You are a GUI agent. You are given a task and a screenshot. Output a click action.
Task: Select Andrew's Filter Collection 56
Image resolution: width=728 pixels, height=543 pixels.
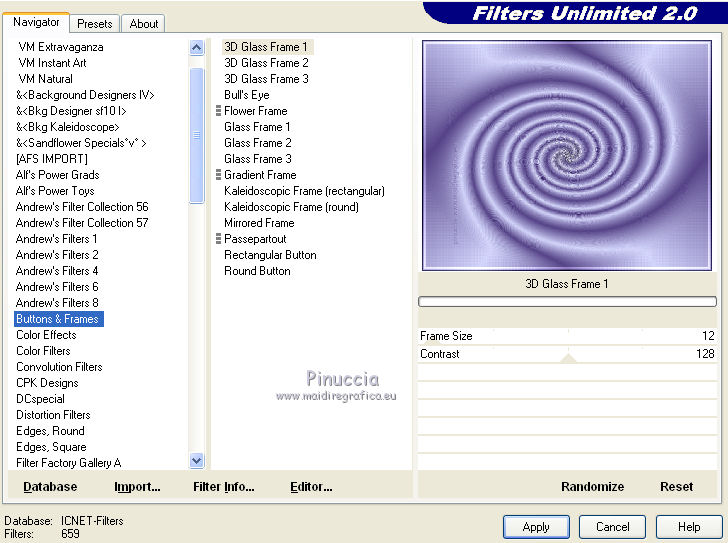pyautogui.click(x=82, y=207)
